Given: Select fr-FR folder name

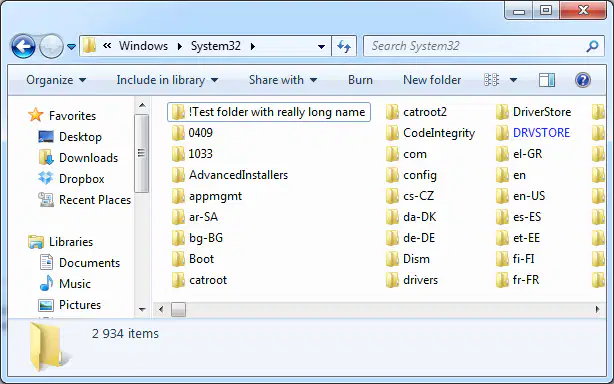Looking at the screenshot, I should tap(526, 280).
